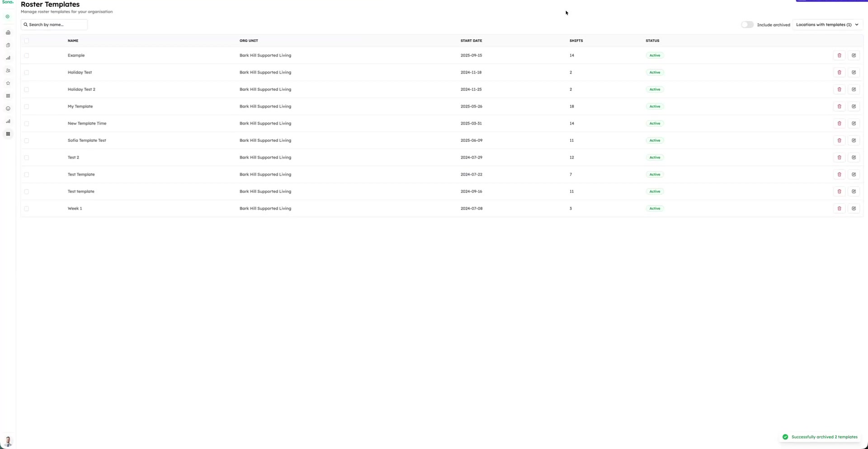Edit the Holiday Test template
Viewport: 868px width, 449px height.
pos(854,72)
